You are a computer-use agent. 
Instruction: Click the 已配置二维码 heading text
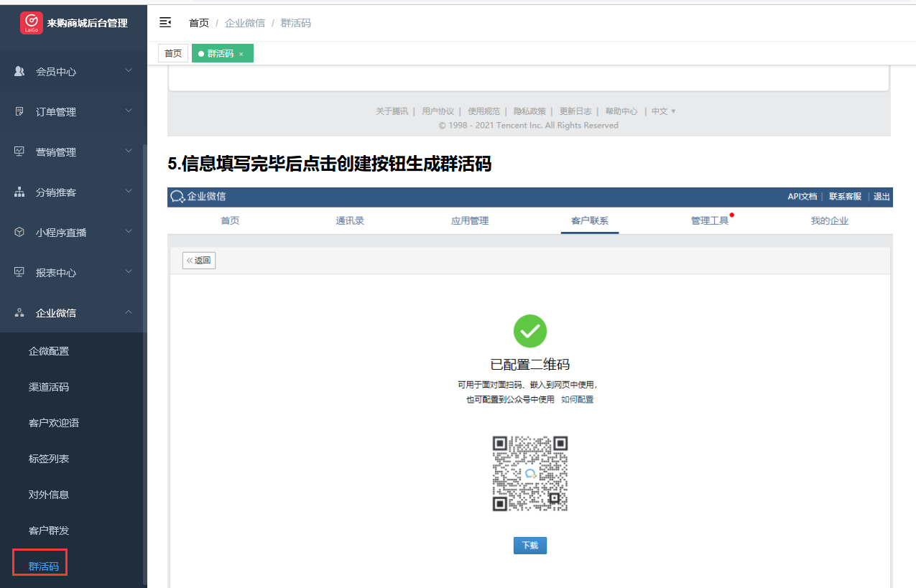point(530,364)
